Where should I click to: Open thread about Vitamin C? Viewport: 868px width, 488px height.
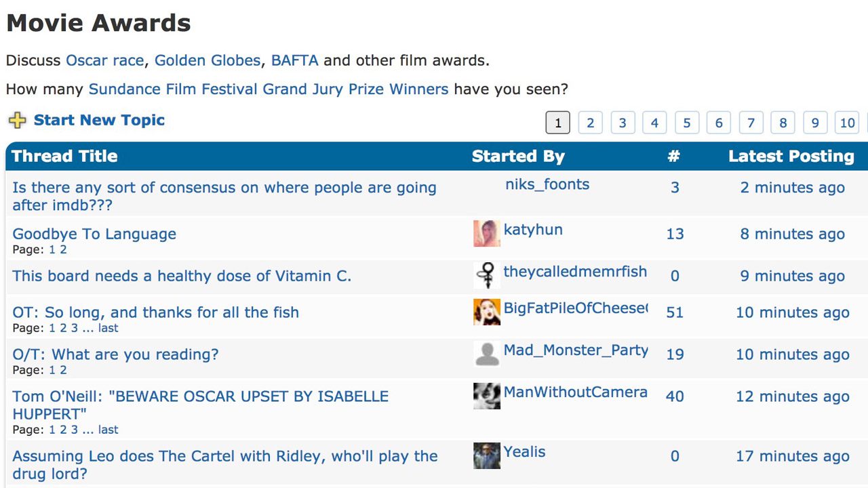click(182, 276)
